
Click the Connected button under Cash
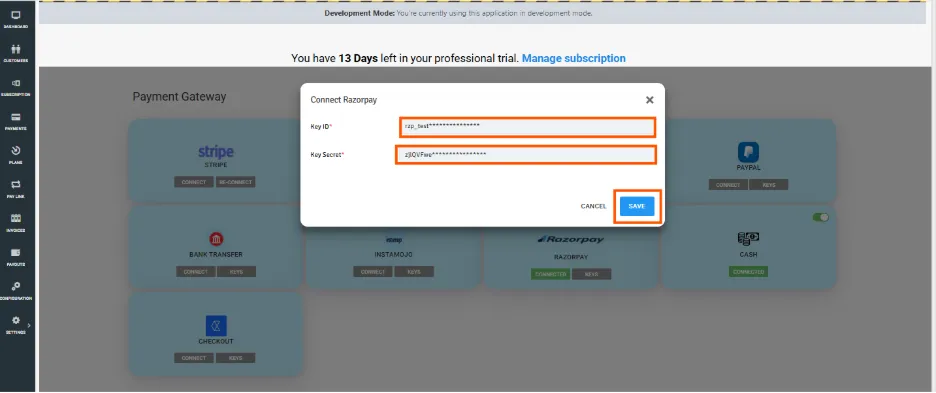click(748, 272)
